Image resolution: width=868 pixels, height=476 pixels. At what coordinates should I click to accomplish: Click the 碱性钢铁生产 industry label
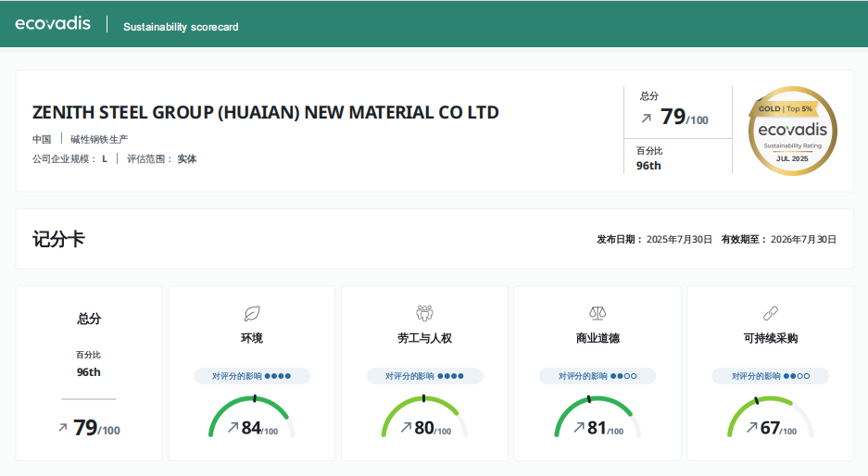(x=99, y=139)
